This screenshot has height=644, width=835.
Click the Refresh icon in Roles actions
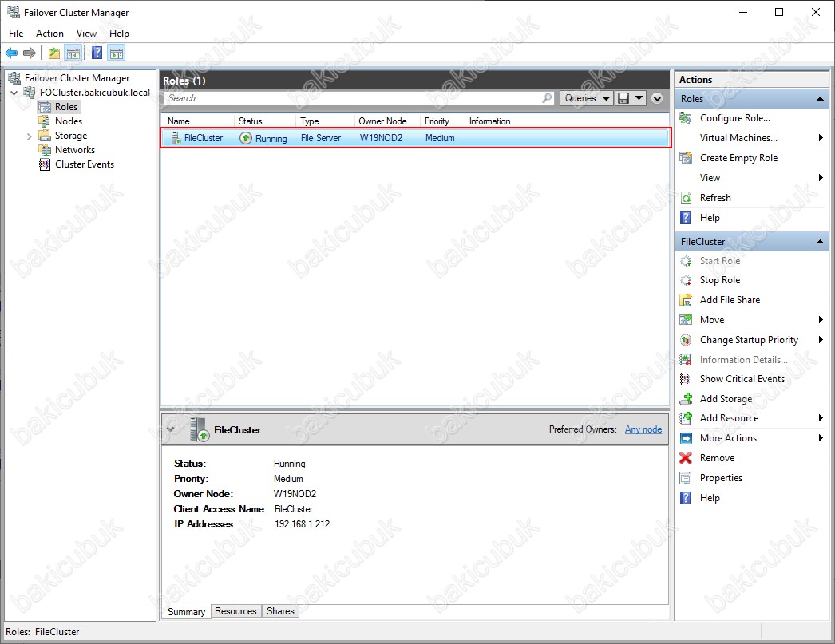686,198
